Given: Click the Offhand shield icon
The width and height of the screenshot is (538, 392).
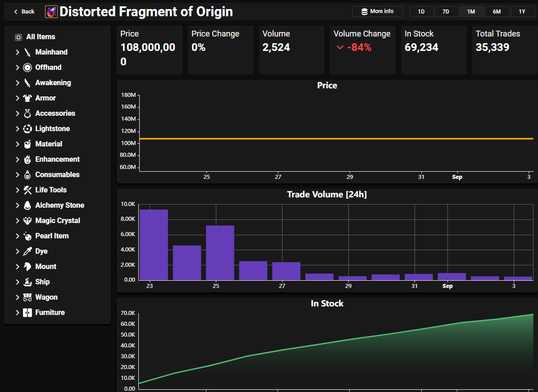Looking at the screenshot, I should click(27, 68).
